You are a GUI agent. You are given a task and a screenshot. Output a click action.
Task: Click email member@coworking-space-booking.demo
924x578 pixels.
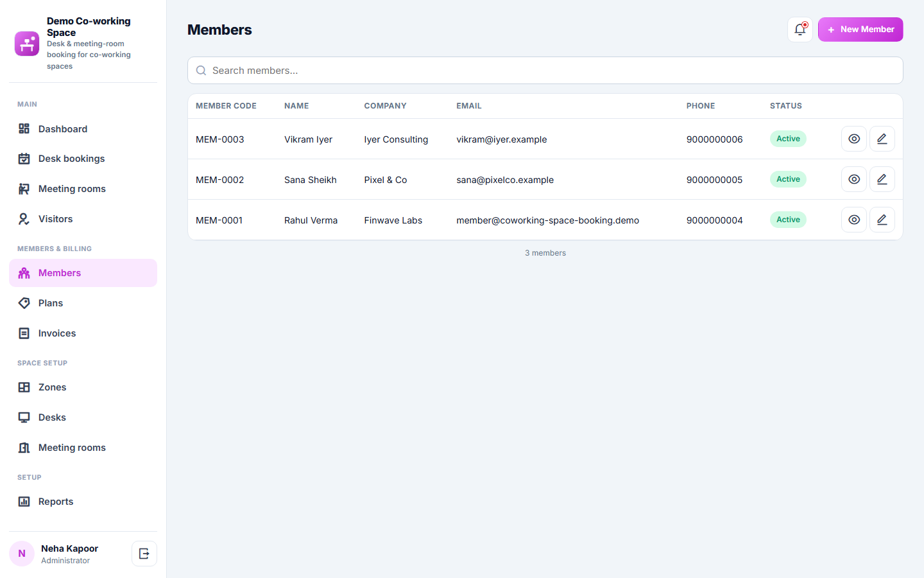click(548, 220)
